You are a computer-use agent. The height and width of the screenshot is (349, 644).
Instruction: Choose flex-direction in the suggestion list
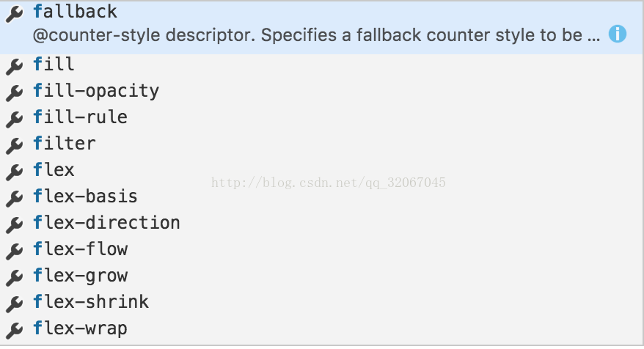321,223
